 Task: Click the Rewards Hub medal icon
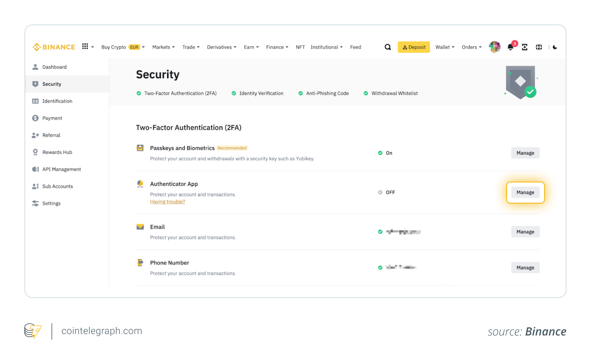(x=35, y=152)
